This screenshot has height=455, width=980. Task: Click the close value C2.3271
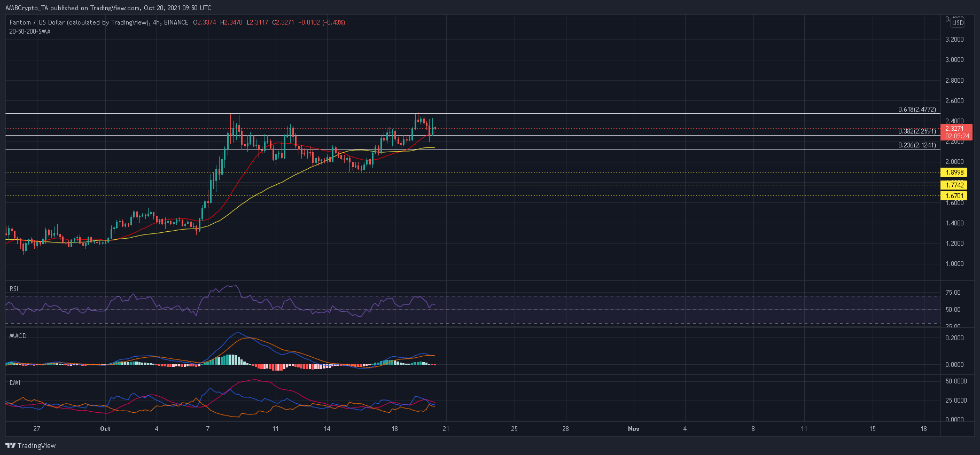pos(283,22)
